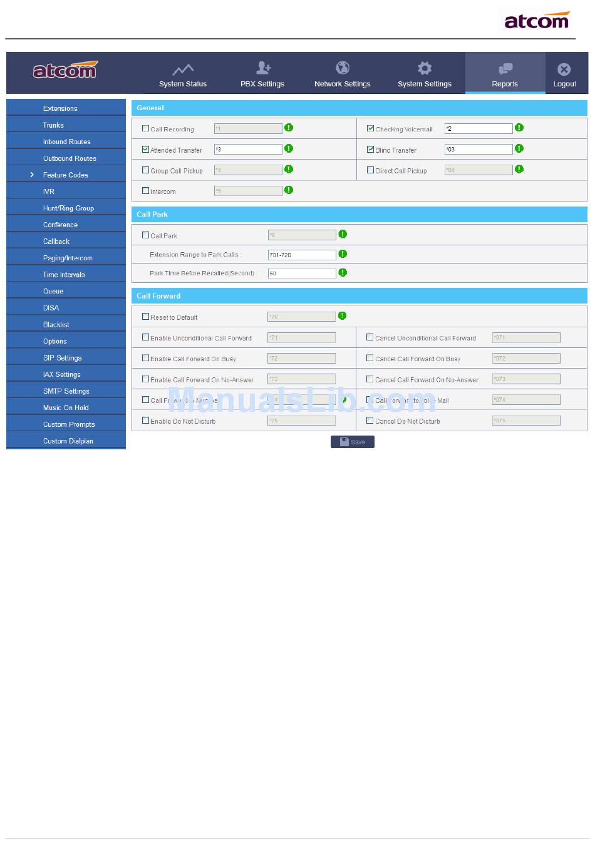Check Cancel Call Forward On Busy

pyautogui.click(x=370, y=358)
